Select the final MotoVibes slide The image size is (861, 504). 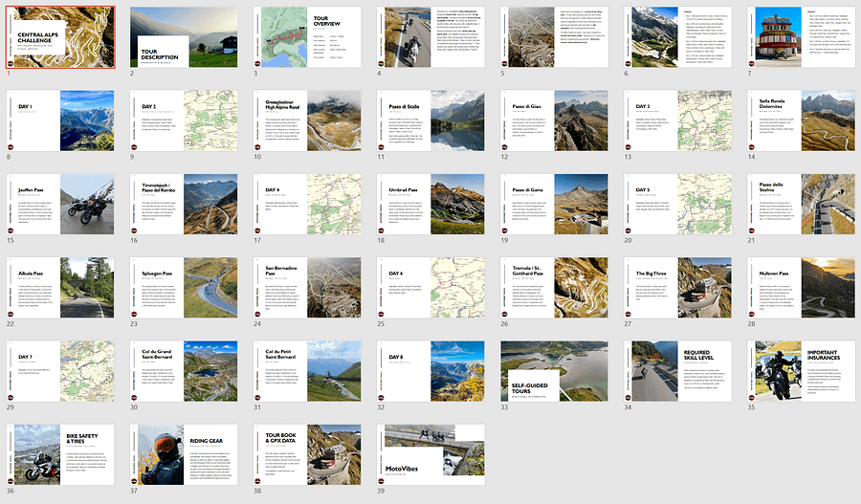[431, 454]
